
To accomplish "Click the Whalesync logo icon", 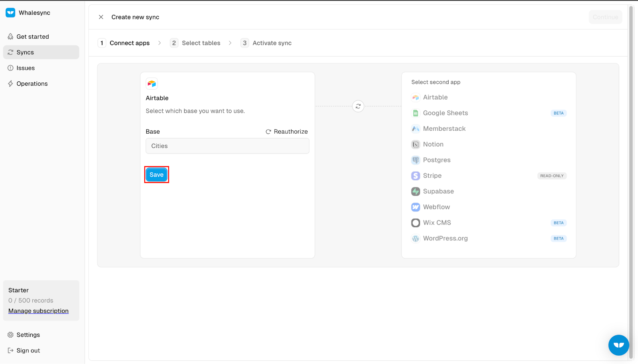I will pyautogui.click(x=10, y=13).
